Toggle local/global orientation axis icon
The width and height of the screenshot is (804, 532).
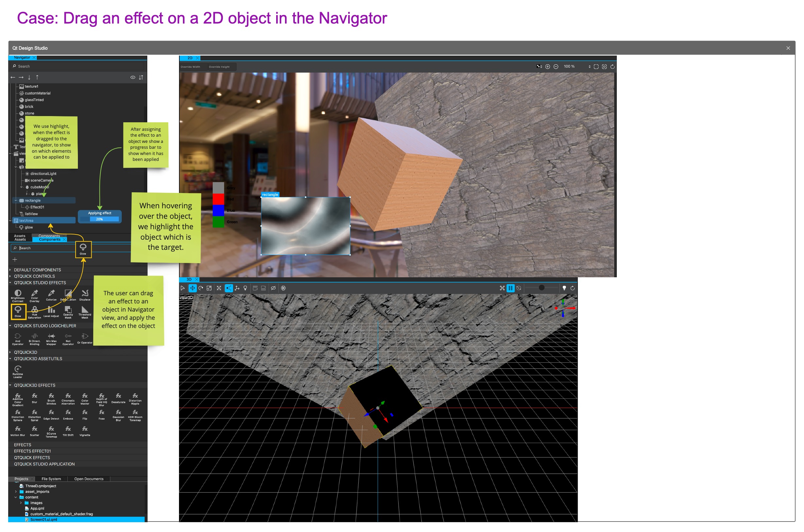[237, 288]
